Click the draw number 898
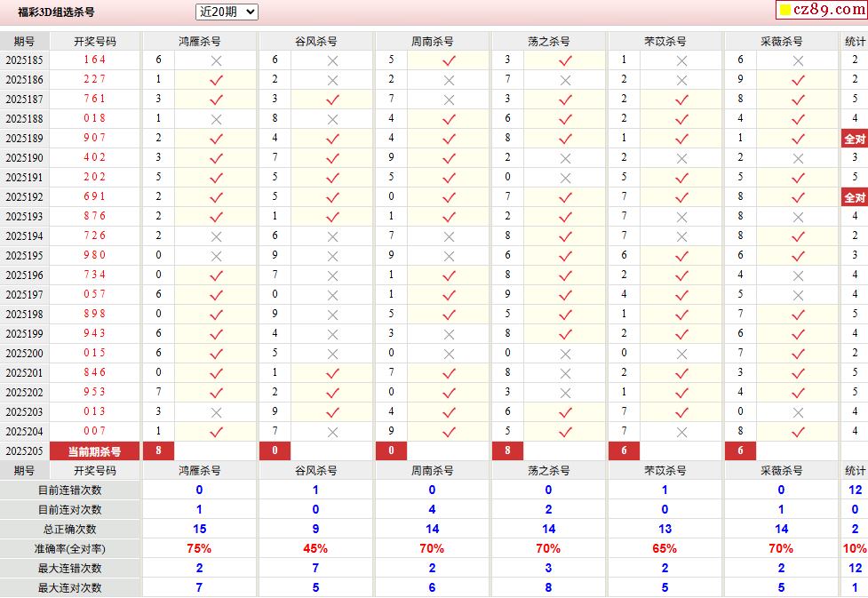The height and width of the screenshot is (598, 868). (x=95, y=314)
